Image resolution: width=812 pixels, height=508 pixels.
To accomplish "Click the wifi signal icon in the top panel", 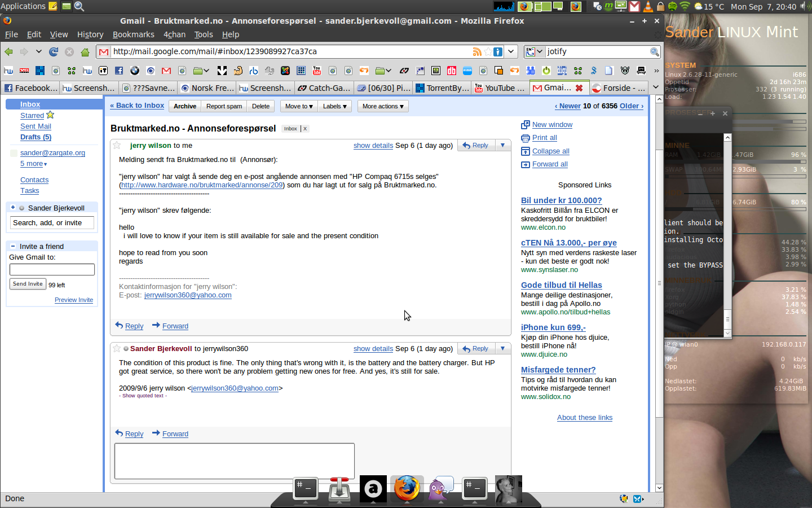I will [x=685, y=6].
